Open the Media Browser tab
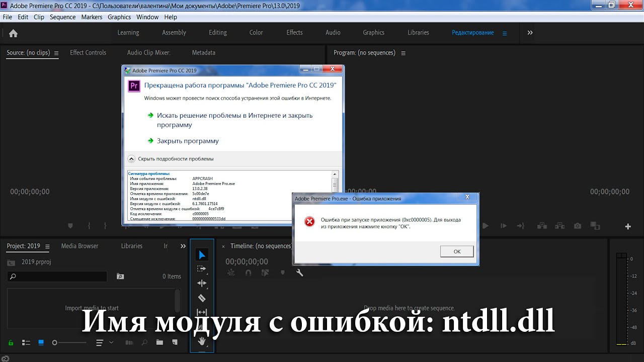The height and width of the screenshot is (362, 644). (79, 246)
